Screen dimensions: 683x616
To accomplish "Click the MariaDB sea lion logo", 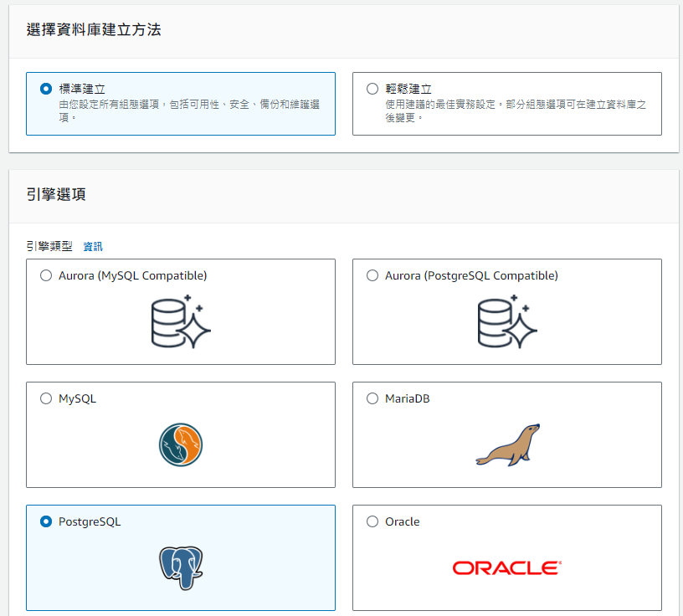I will [508, 444].
